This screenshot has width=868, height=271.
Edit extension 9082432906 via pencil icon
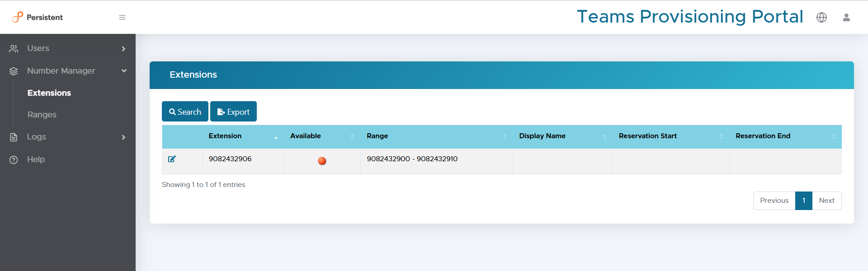point(172,159)
